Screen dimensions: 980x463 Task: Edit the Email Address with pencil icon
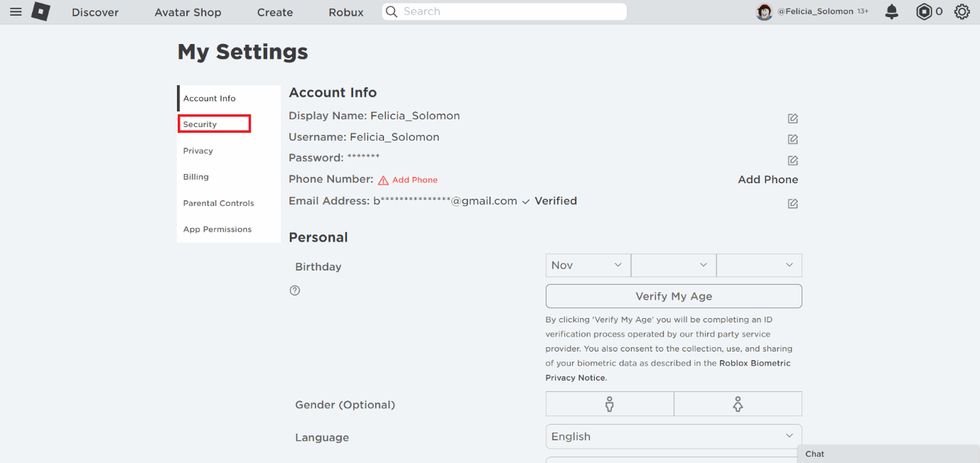pyautogui.click(x=793, y=204)
